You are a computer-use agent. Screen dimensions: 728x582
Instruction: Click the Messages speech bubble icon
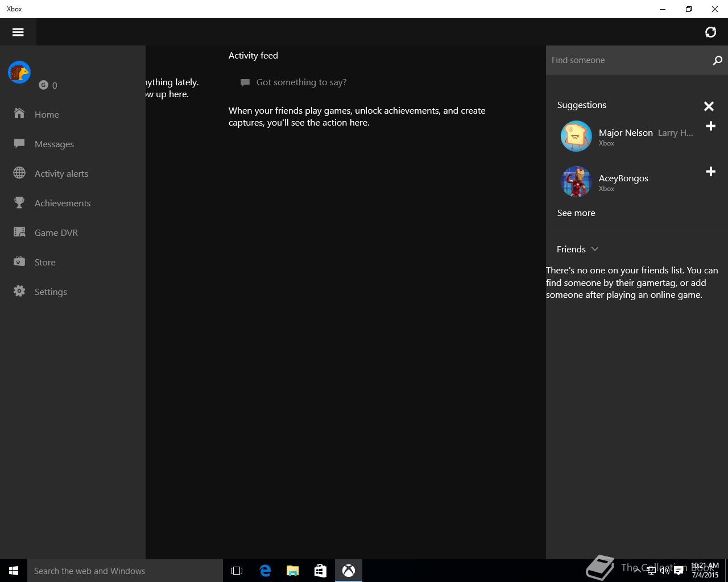tap(19, 143)
